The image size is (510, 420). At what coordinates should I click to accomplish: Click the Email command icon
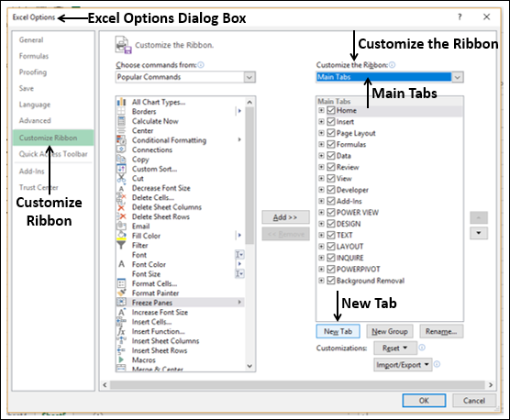(x=121, y=227)
